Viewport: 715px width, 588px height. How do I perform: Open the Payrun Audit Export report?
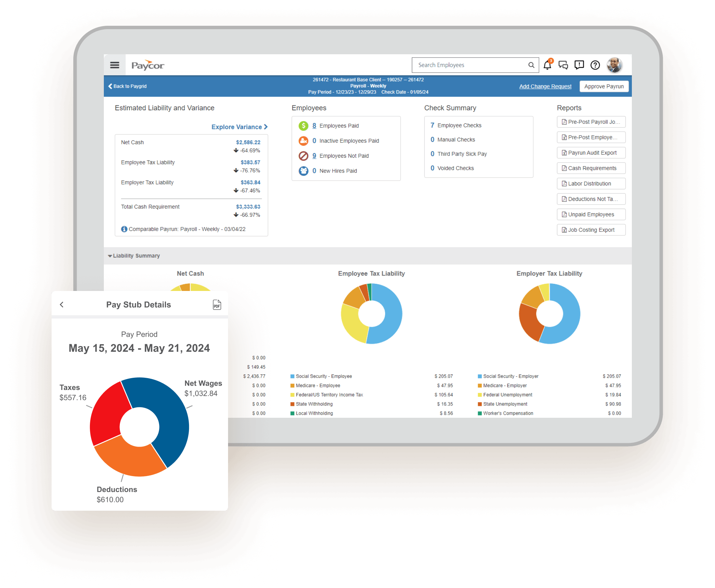(591, 153)
